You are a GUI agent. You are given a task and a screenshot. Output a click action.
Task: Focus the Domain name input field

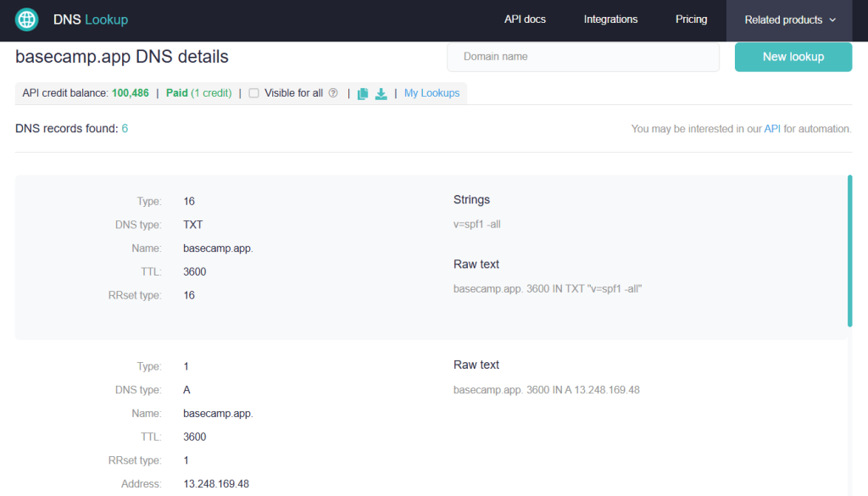[x=583, y=57]
